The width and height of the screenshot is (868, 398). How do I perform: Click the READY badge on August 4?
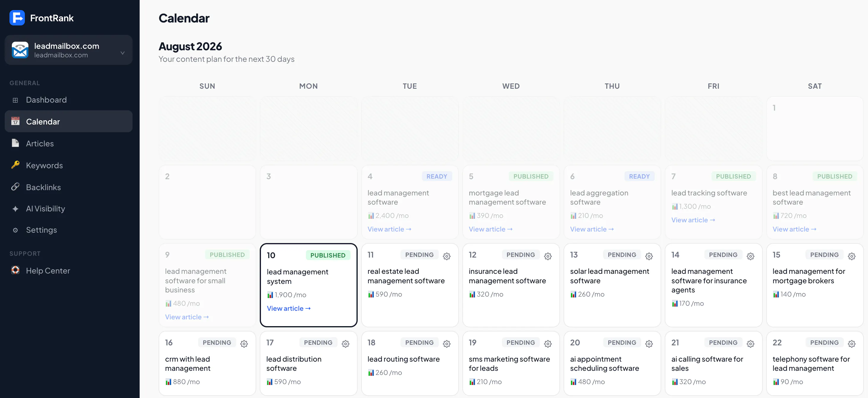[x=437, y=177]
